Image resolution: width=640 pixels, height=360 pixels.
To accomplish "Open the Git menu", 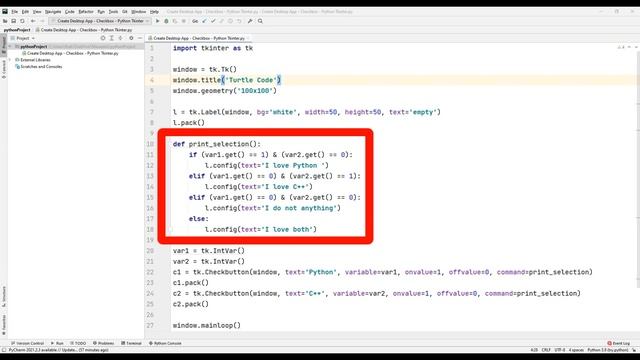I will click(125, 12).
